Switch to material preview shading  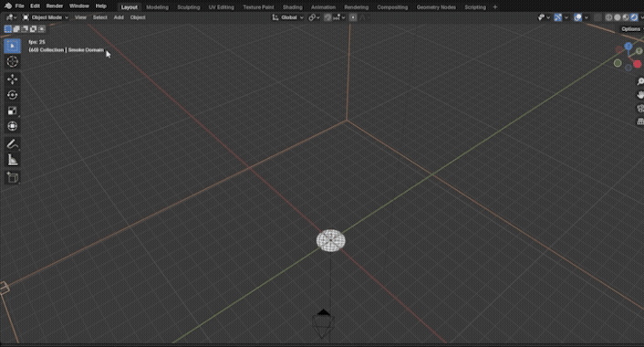[626, 17]
